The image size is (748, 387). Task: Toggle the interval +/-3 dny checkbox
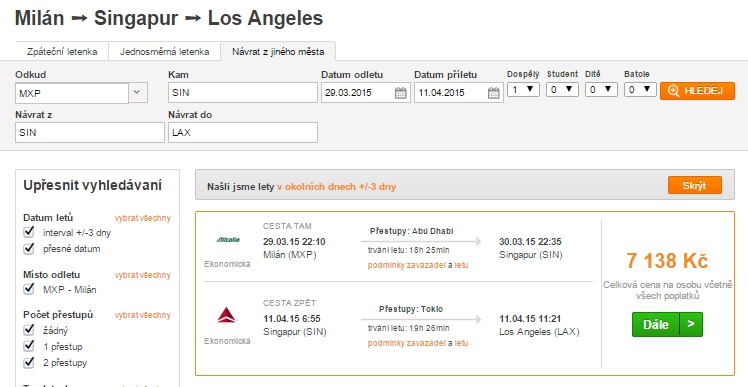click(x=29, y=232)
